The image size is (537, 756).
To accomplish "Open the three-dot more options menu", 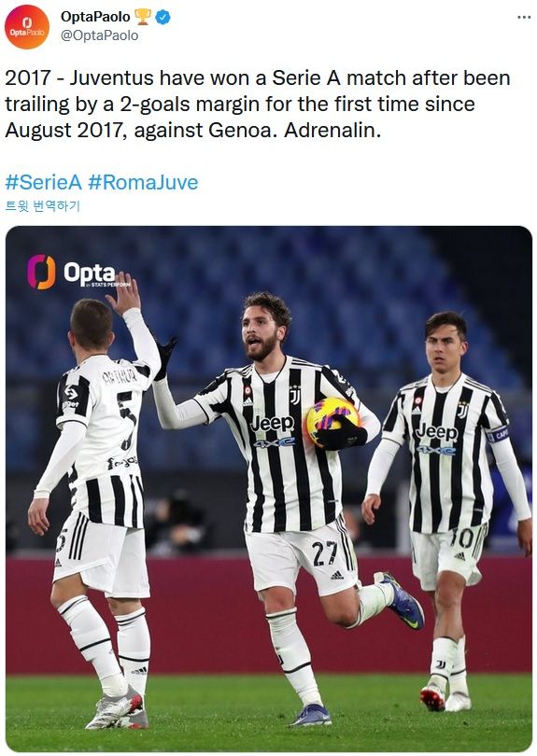I will [x=524, y=18].
